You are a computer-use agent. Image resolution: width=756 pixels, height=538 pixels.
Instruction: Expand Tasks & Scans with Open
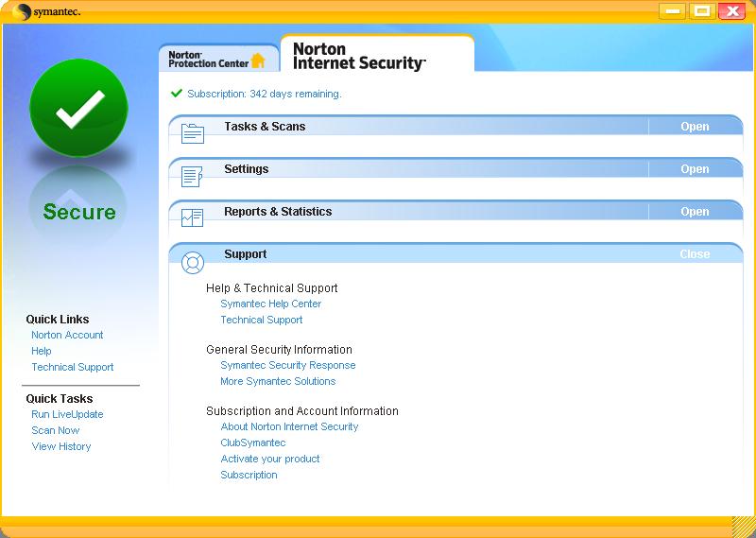click(x=695, y=127)
